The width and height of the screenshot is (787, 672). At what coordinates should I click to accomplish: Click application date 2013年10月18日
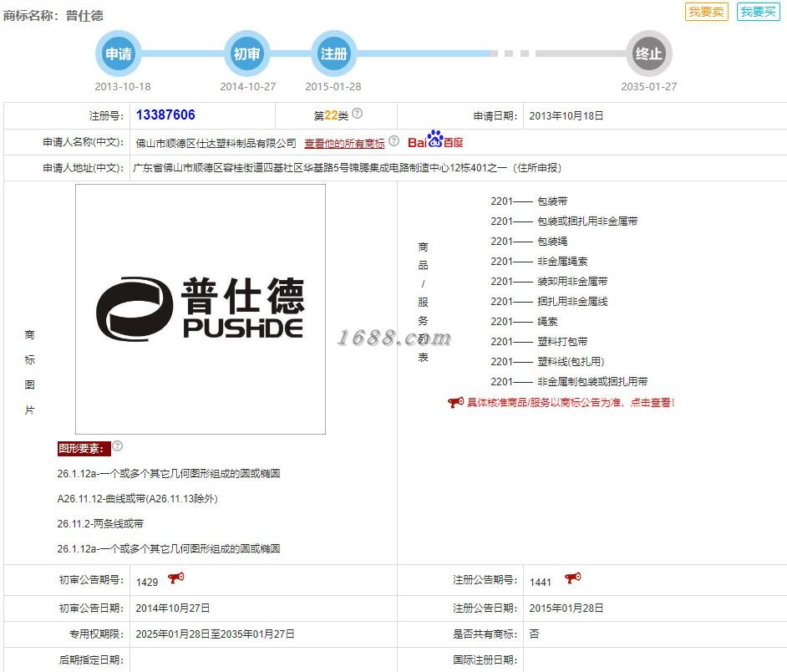[566, 116]
